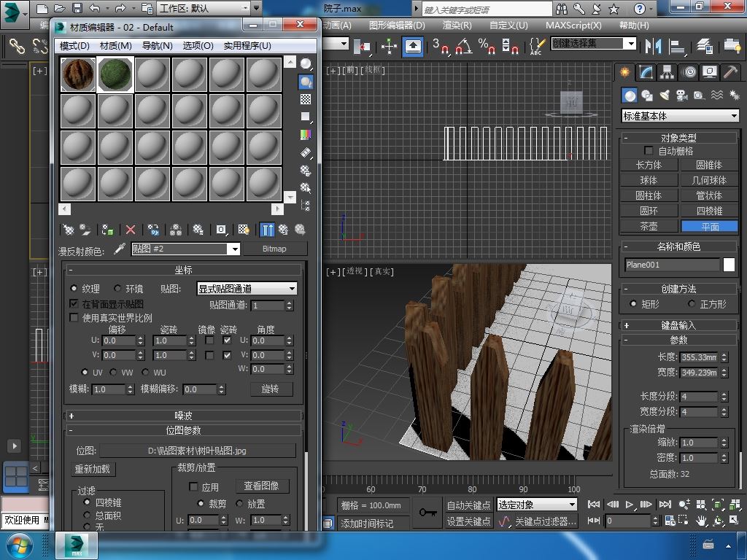Enable 使用真实世界比例 checkbox
The image size is (747, 560).
click(x=74, y=317)
